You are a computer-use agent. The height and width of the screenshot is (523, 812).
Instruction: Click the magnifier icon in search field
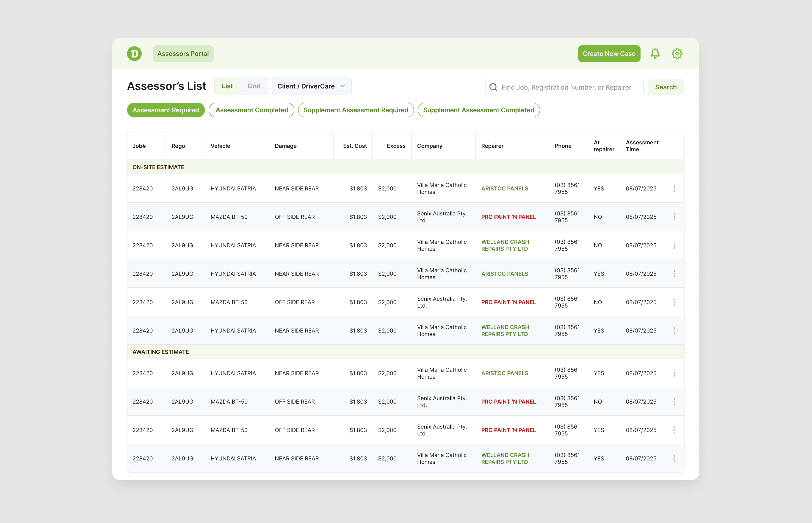(493, 87)
